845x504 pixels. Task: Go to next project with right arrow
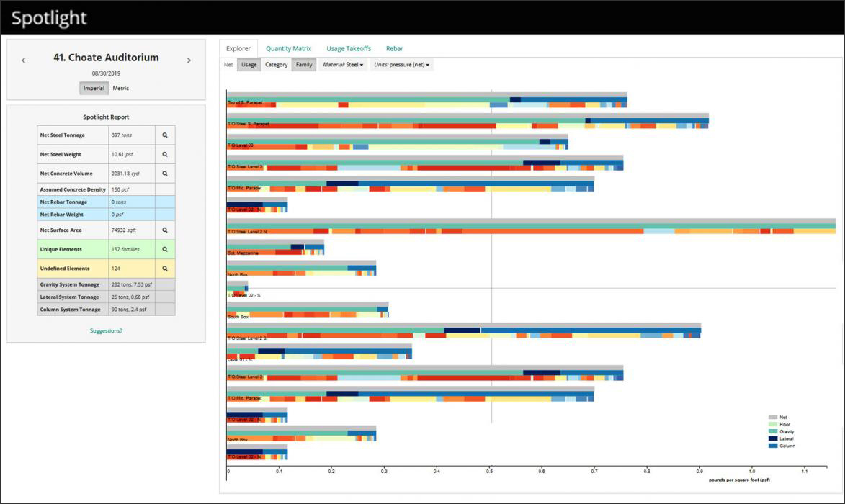189,60
